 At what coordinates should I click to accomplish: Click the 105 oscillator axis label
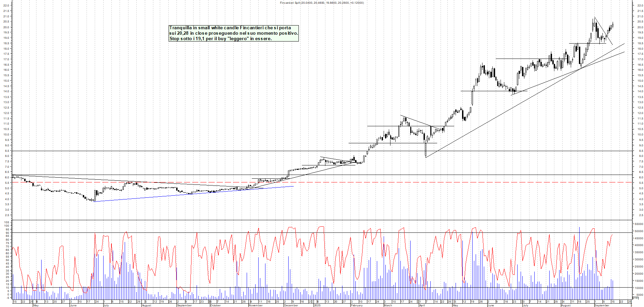6,222
